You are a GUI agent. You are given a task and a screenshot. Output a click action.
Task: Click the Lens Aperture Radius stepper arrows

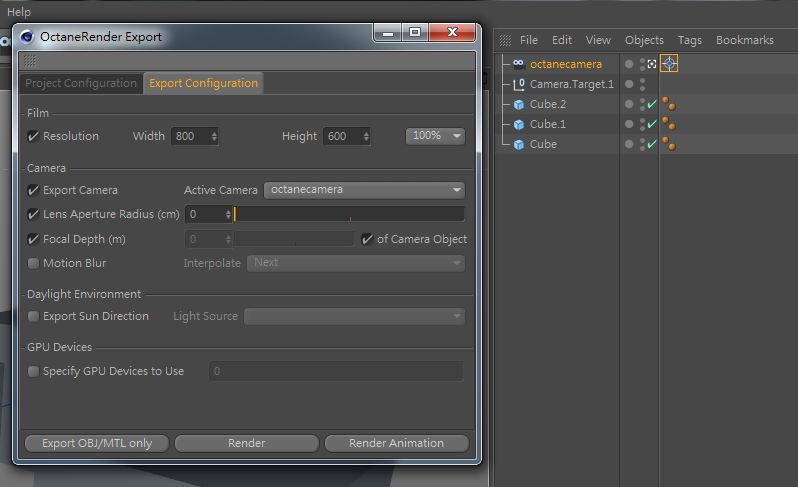[x=228, y=214]
